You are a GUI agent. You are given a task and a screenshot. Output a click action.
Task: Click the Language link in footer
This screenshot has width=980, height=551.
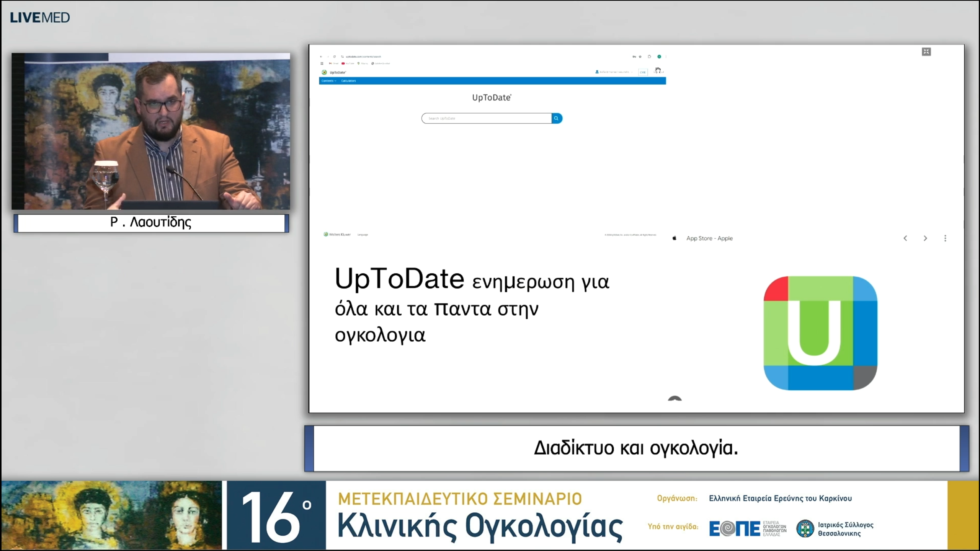point(363,235)
